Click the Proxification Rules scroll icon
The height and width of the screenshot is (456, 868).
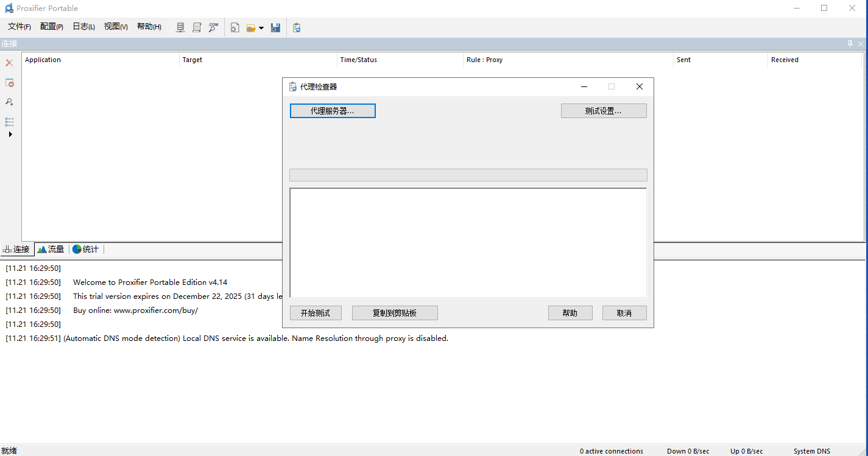pyautogui.click(x=197, y=27)
